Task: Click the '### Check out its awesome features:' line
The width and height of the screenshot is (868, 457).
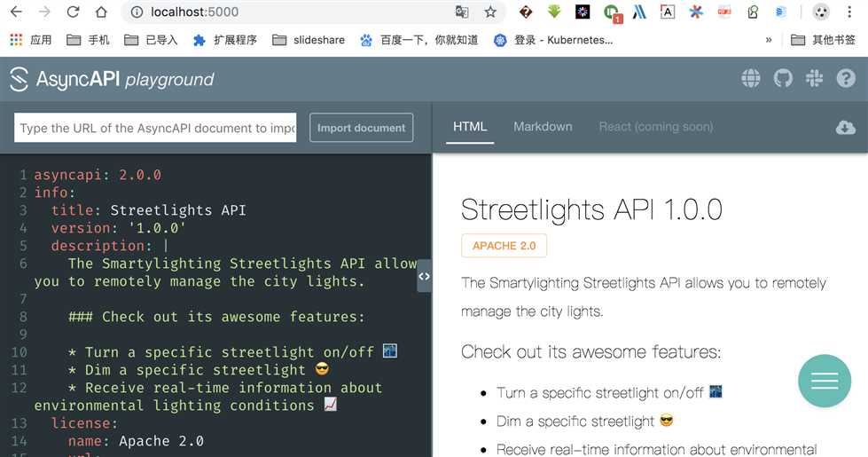Action: click(x=216, y=317)
